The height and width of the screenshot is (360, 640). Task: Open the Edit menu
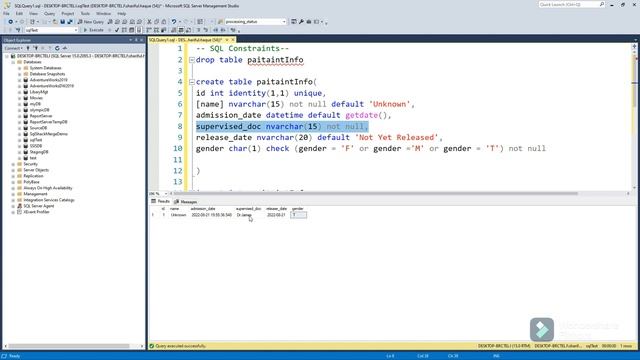19,13
